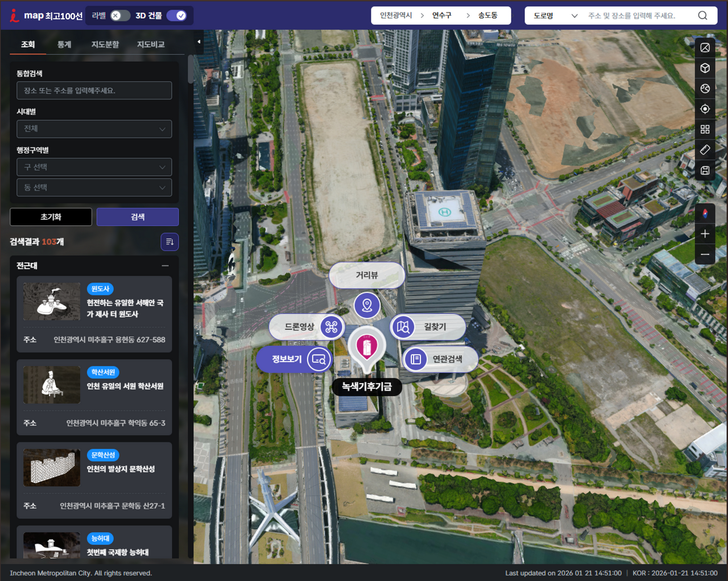
Task: Expand the 구 선택 dropdown
Action: pos(94,167)
